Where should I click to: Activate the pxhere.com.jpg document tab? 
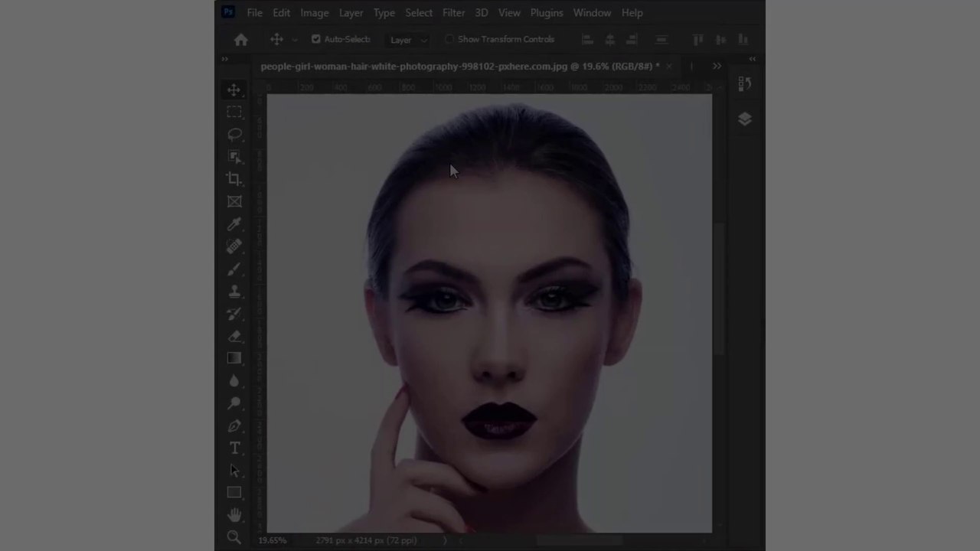[x=459, y=67]
